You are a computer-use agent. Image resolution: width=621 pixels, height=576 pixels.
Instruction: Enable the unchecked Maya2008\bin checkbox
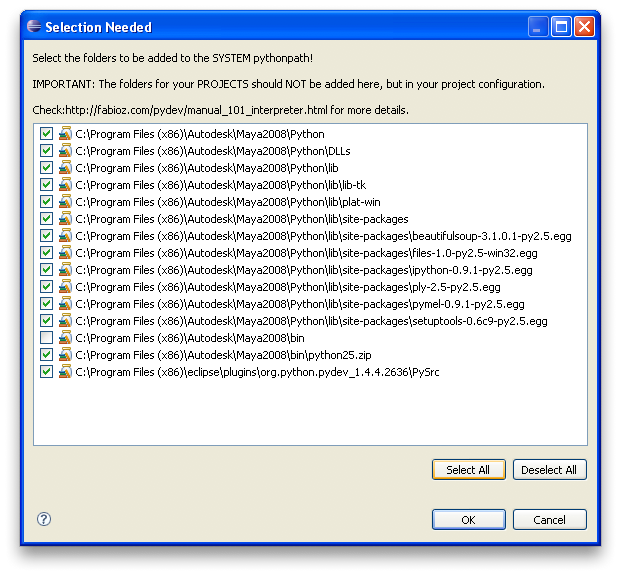(x=46, y=338)
